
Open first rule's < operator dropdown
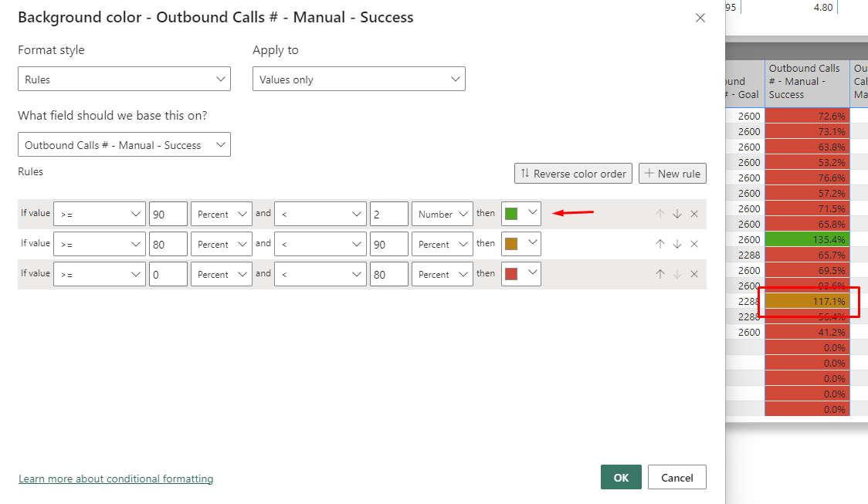(320, 214)
